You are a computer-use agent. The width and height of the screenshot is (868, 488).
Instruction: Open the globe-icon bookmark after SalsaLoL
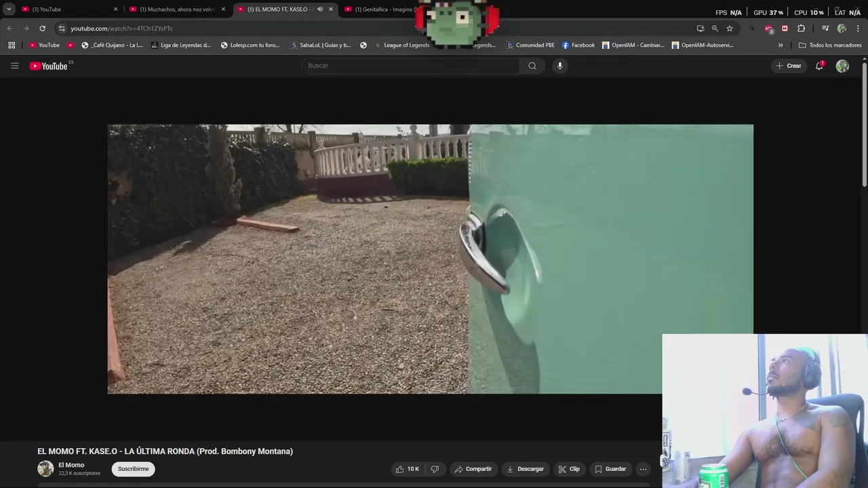[x=363, y=45]
